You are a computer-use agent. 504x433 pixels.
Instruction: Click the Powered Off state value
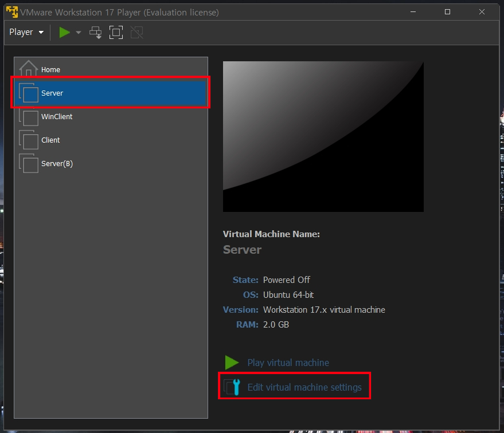pyautogui.click(x=286, y=280)
